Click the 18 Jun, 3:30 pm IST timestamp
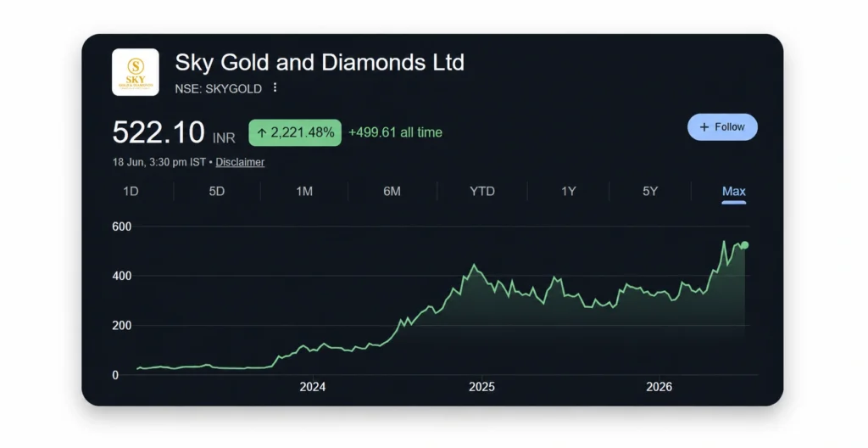The width and height of the screenshot is (868, 448). pos(159,162)
